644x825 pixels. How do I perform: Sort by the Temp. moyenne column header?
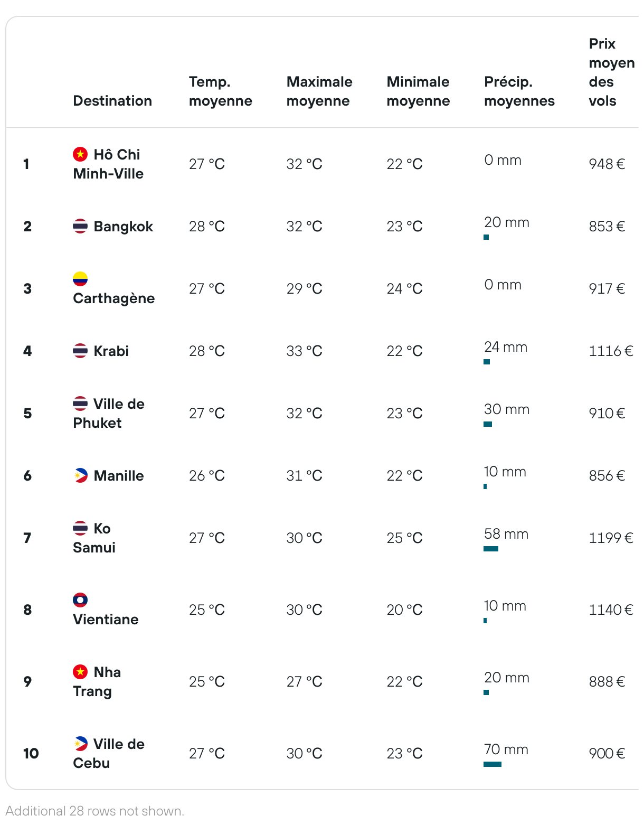[221, 91]
